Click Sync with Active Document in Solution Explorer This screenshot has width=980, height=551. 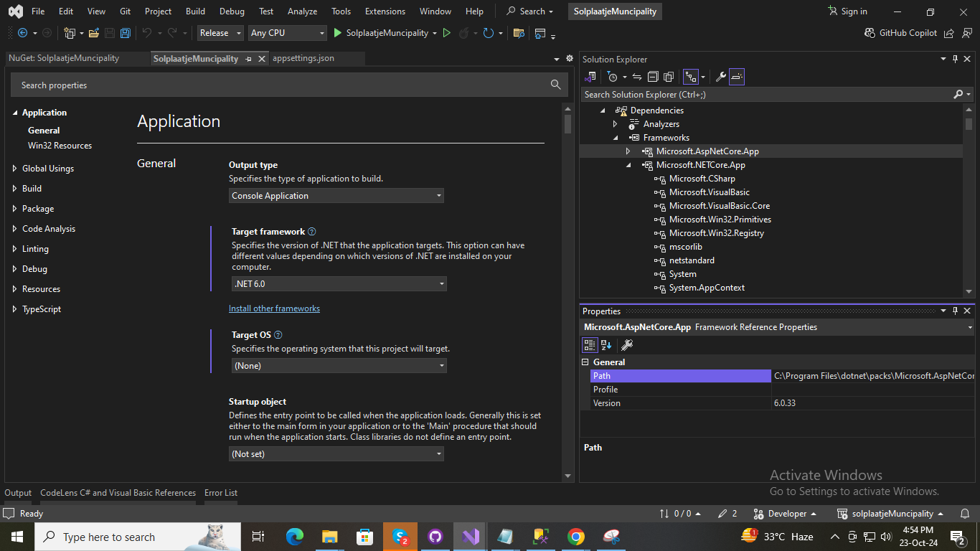click(636, 77)
